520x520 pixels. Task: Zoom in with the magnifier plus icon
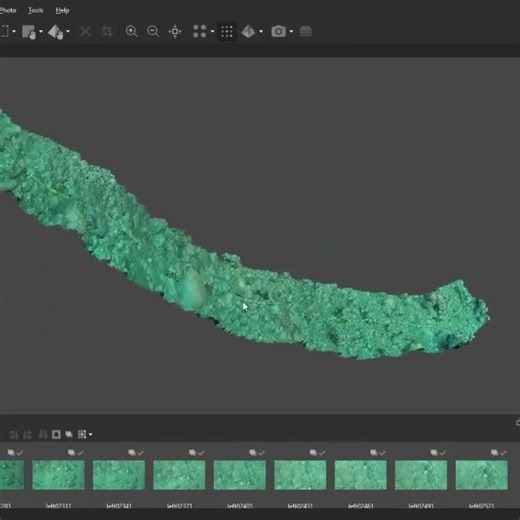pyautogui.click(x=131, y=32)
